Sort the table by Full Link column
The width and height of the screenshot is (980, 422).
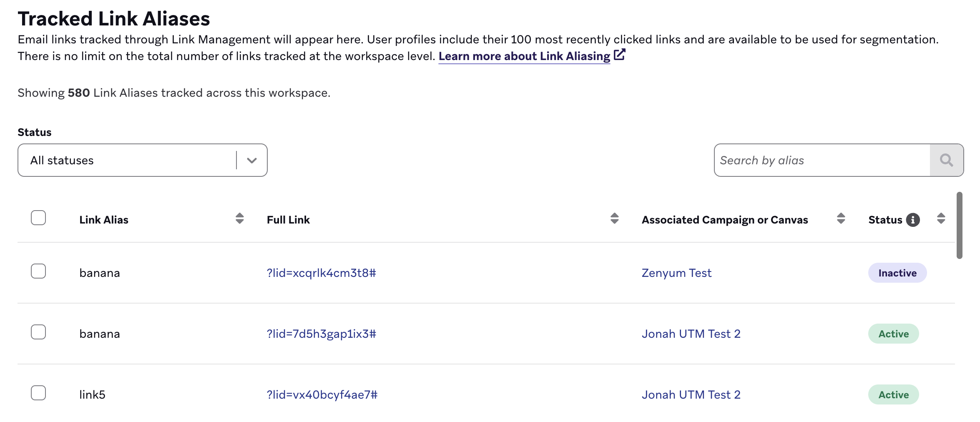(614, 219)
